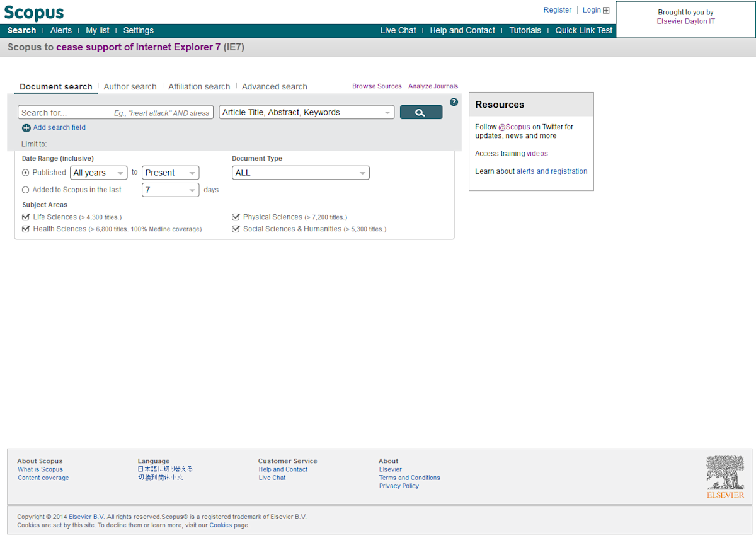Expand the Login panel icon
This screenshot has width=756, height=538.
coord(606,9)
